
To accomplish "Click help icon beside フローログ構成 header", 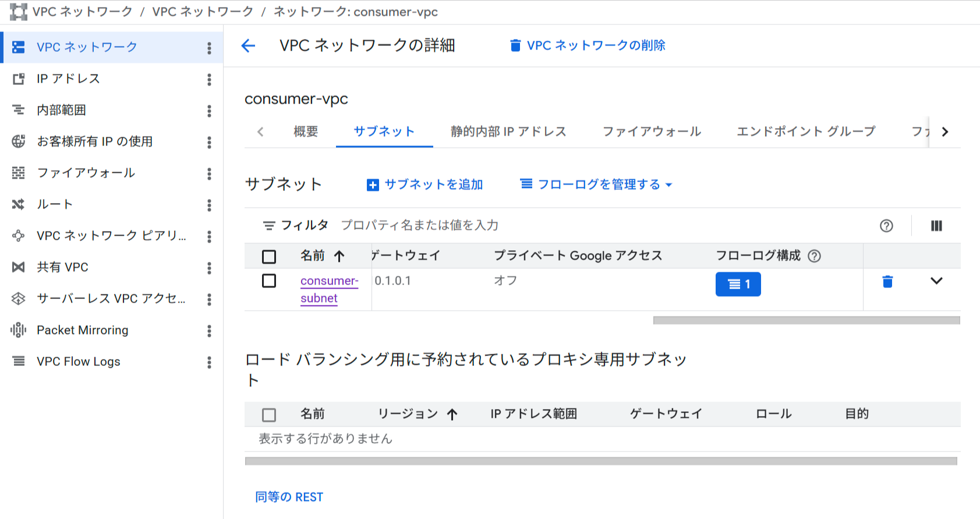I will (x=815, y=256).
